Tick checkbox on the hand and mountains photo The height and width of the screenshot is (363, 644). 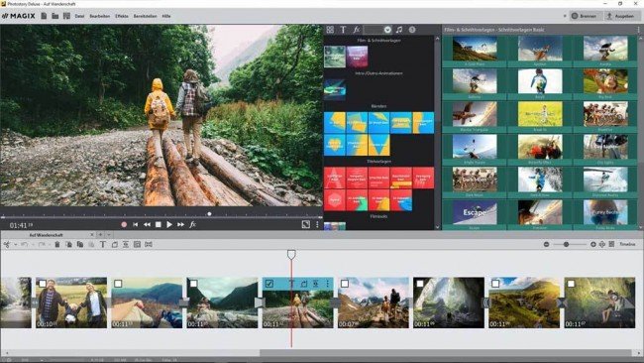118,284
